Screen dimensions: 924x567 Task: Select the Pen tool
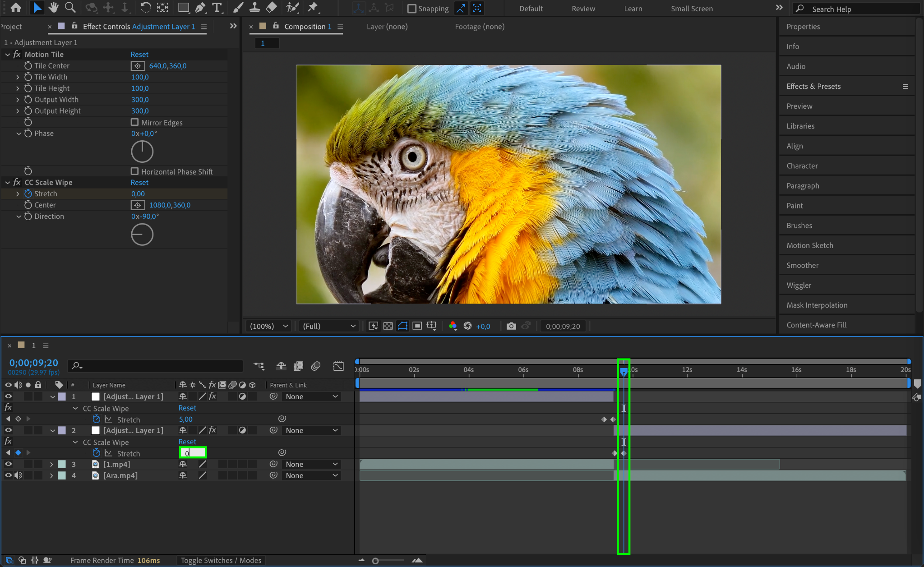[x=200, y=8]
